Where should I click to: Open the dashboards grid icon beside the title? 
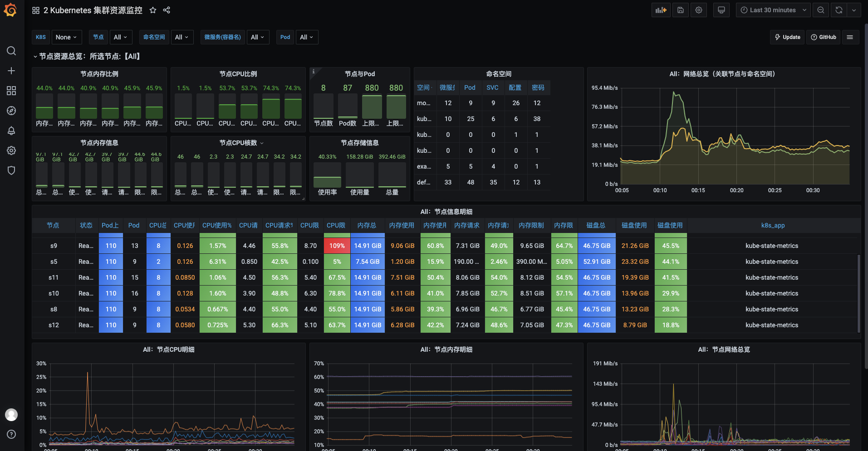[x=36, y=10]
